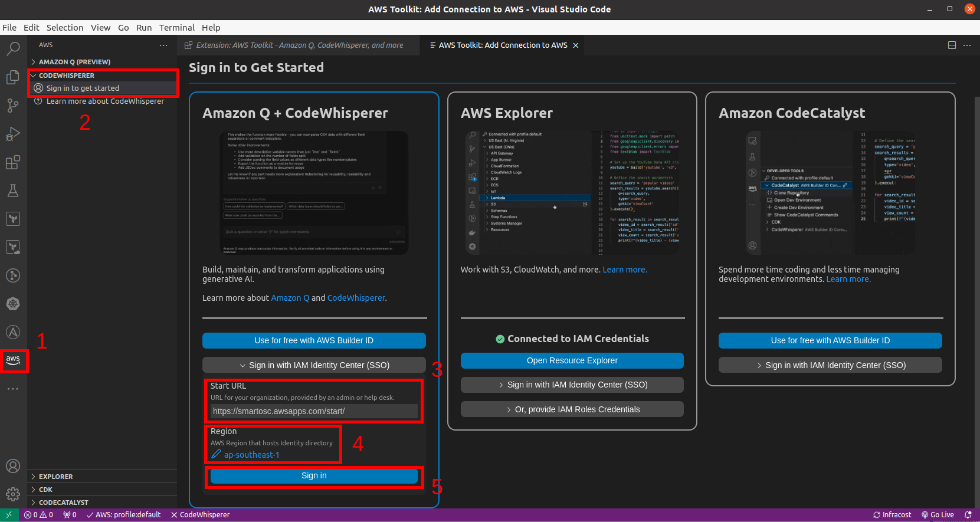The image size is (980, 522).
Task: Collapse Amazon Q IAM Identity Center section
Action: click(314, 365)
